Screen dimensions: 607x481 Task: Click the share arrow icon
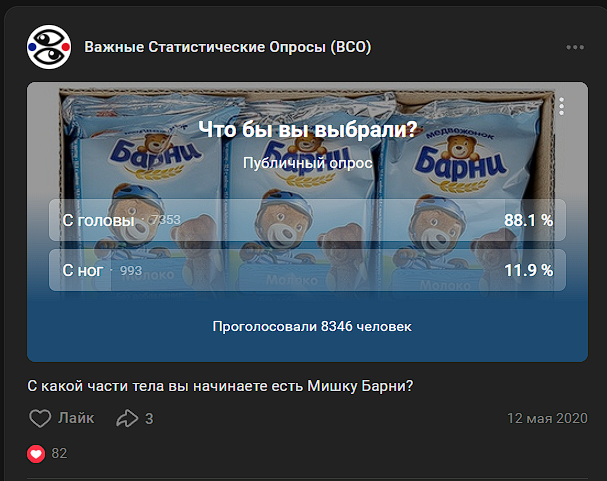coord(127,418)
